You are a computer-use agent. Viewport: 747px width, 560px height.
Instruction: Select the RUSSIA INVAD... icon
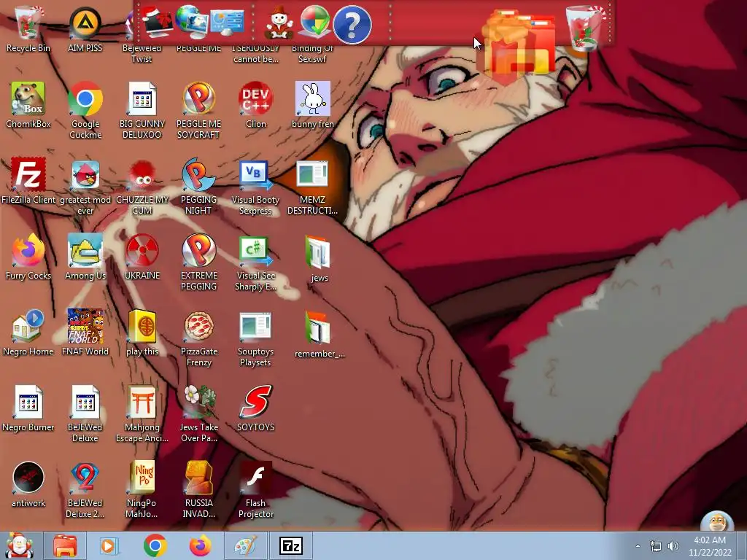pos(198,489)
